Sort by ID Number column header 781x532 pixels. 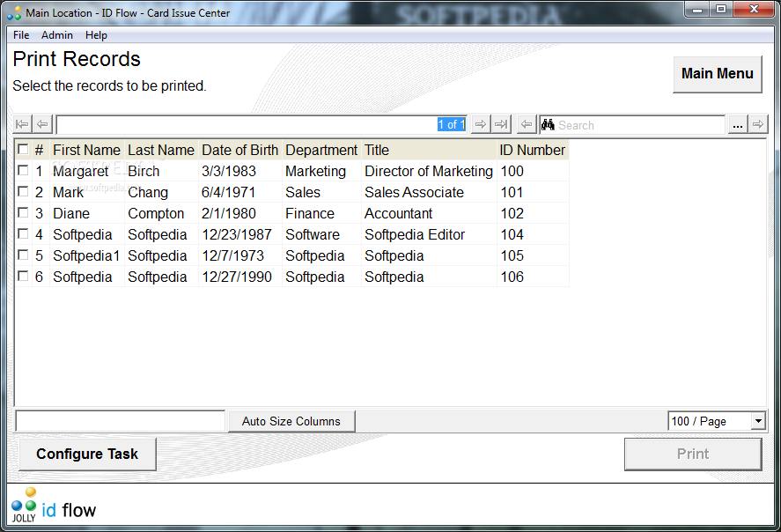tap(533, 150)
